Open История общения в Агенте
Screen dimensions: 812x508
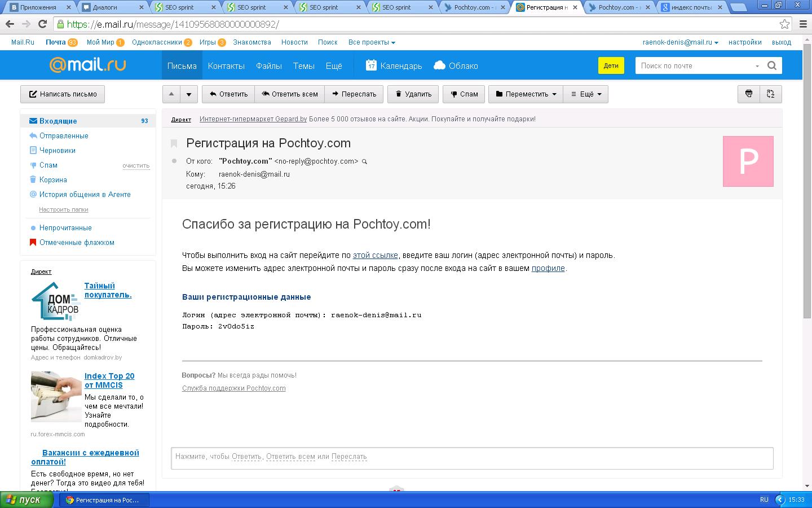pos(85,194)
